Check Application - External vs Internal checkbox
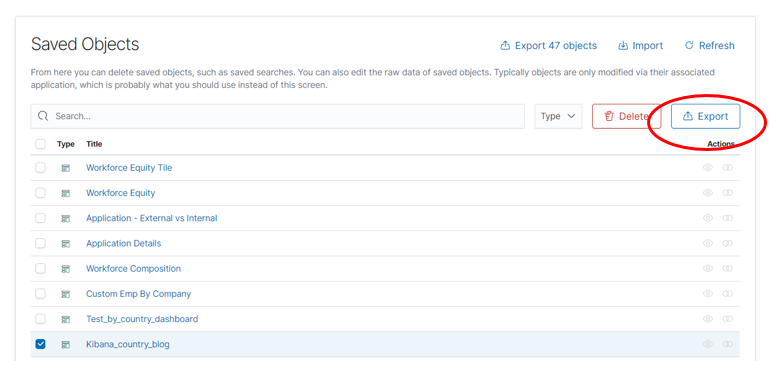The height and width of the screenshot is (372, 776). point(40,218)
